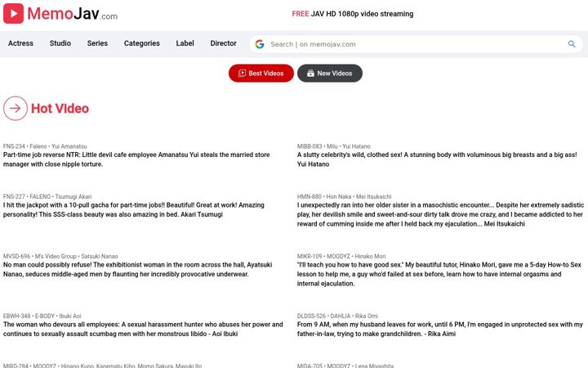The image size is (588, 368).
Task: Focus the search on memojav.com field
Action: 416,44
